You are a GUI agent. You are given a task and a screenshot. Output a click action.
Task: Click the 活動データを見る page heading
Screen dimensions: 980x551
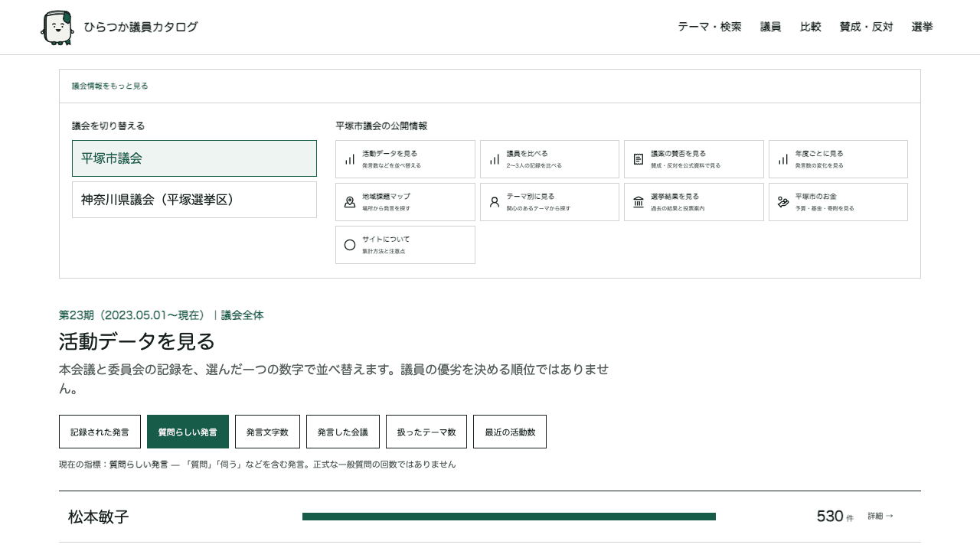tap(137, 341)
